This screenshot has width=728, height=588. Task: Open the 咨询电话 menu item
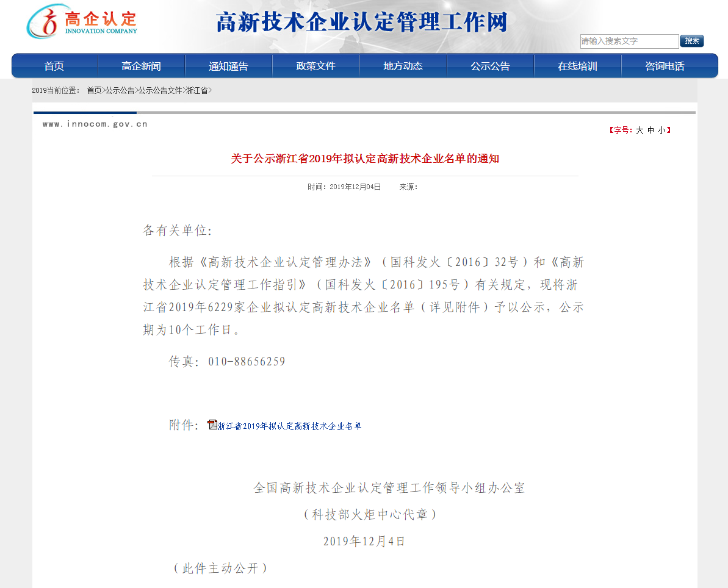pos(665,66)
